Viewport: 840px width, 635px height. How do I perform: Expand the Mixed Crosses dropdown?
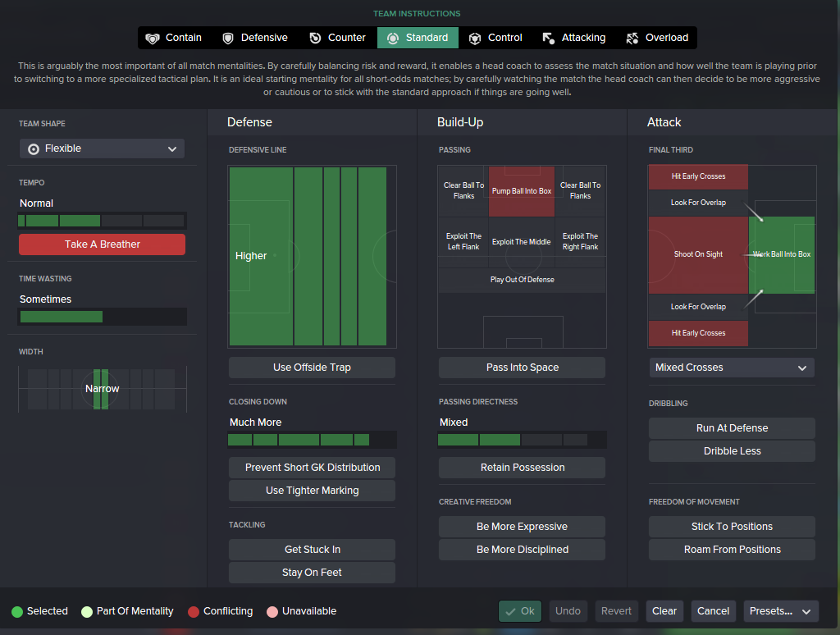click(x=732, y=368)
